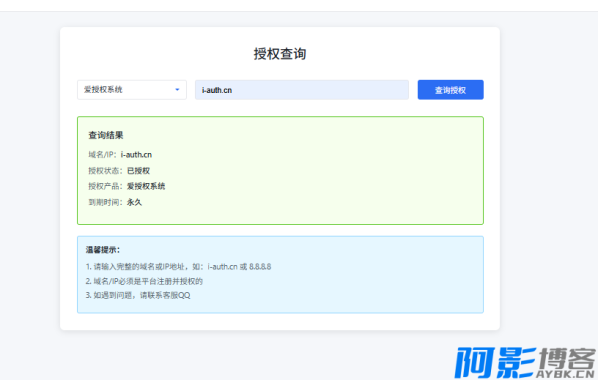Click tip 2 域名/IP必须是平台注册并授权的
This screenshot has width=598, height=380.
pyautogui.click(x=144, y=281)
